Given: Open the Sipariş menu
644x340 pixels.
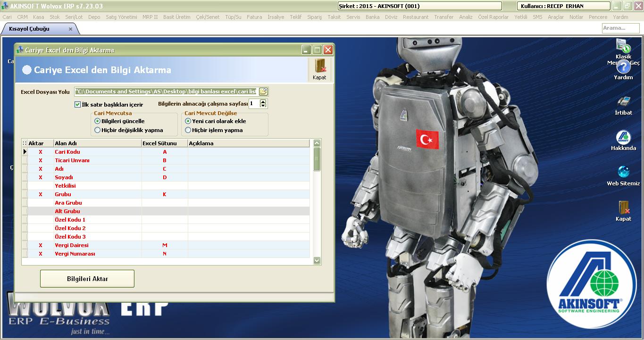Looking at the screenshot, I should (314, 17).
